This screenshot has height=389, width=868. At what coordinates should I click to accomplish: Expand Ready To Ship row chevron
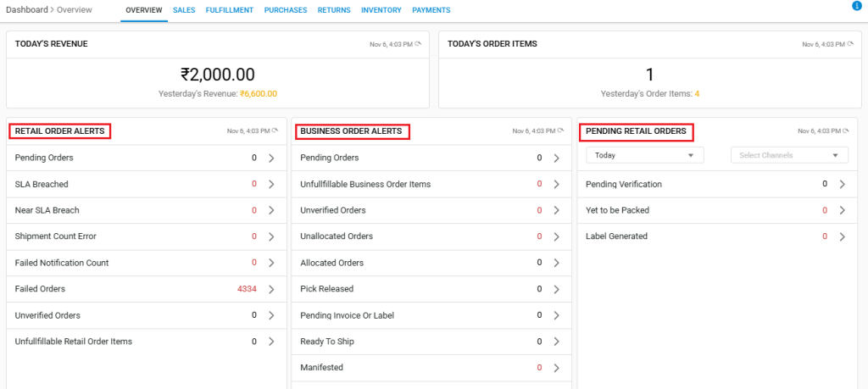click(x=556, y=342)
